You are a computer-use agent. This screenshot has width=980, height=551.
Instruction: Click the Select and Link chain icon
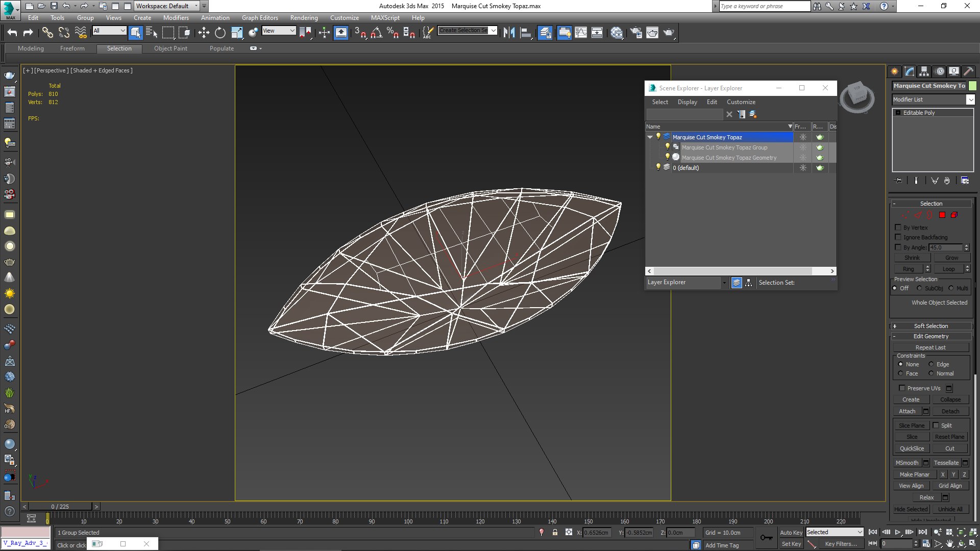pyautogui.click(x=47, y=33)
